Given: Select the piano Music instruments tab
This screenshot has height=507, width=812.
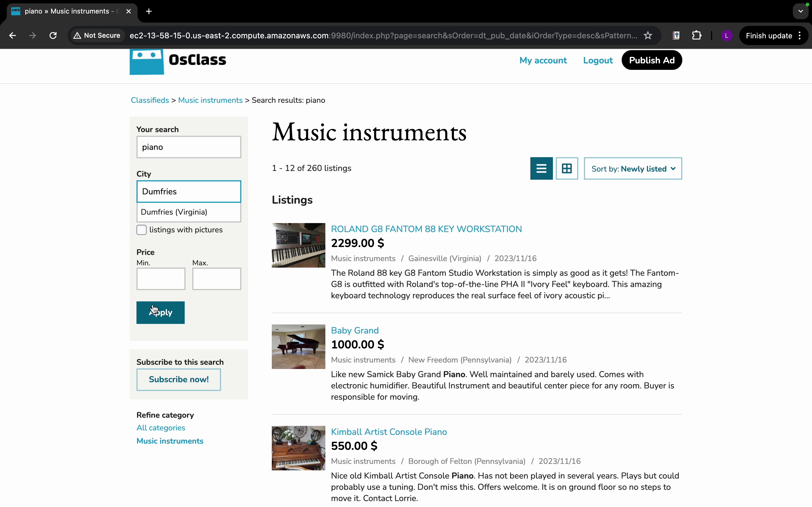Looking at the screenshot, I should [67, 11].
